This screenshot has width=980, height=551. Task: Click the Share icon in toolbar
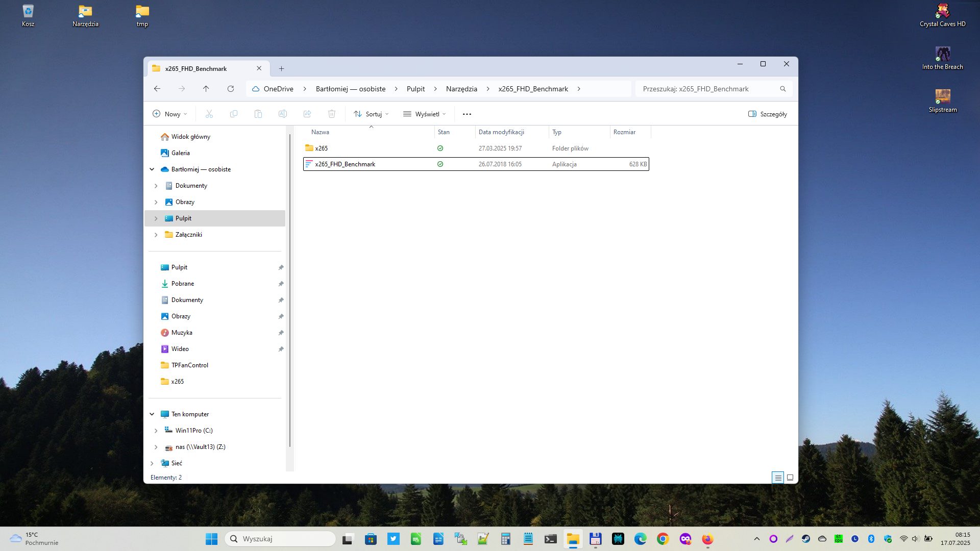pos(307,114)
